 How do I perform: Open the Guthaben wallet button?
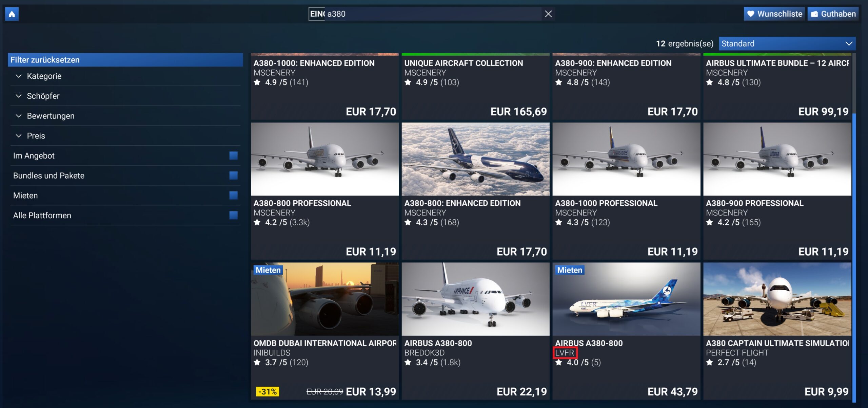point(833,14)
